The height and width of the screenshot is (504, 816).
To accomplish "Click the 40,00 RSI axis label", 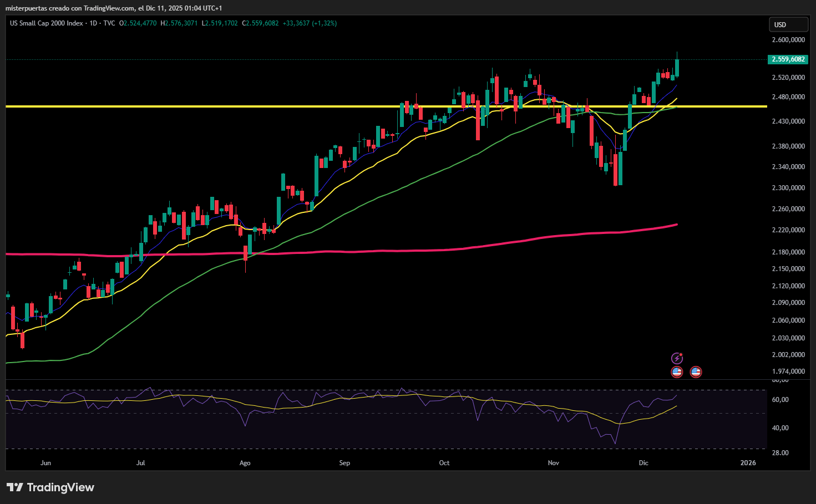I will (780, 428).
